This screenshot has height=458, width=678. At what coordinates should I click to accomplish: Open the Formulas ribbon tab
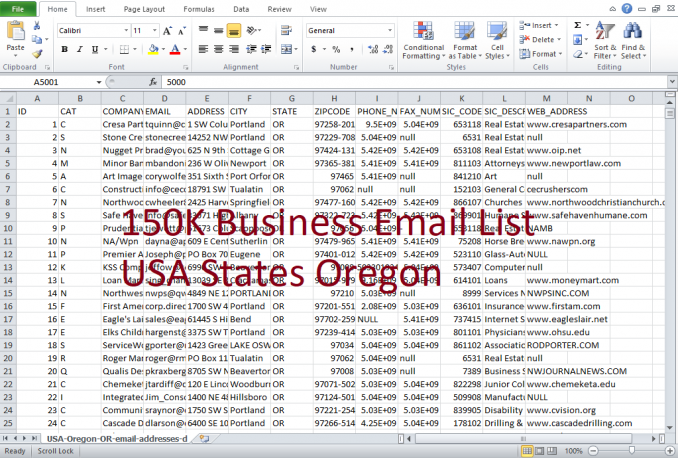click(x=200, y=8)
